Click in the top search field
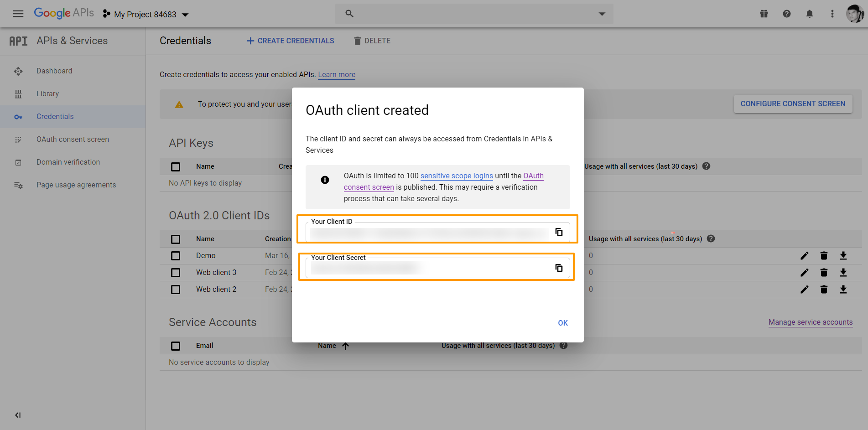The image size is (868, 430). point(474,14)
